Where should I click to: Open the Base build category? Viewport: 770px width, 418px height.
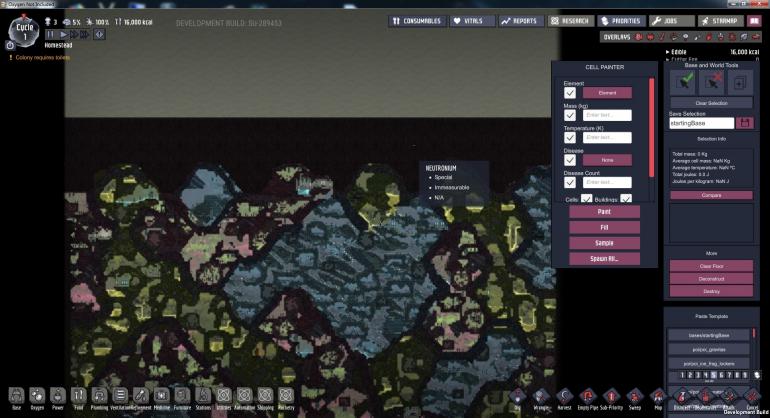point(16,396)
